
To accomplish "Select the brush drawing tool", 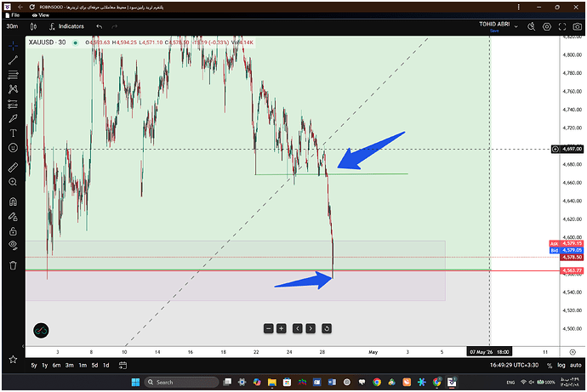I will pyautogui.click(x=13, y=118).
